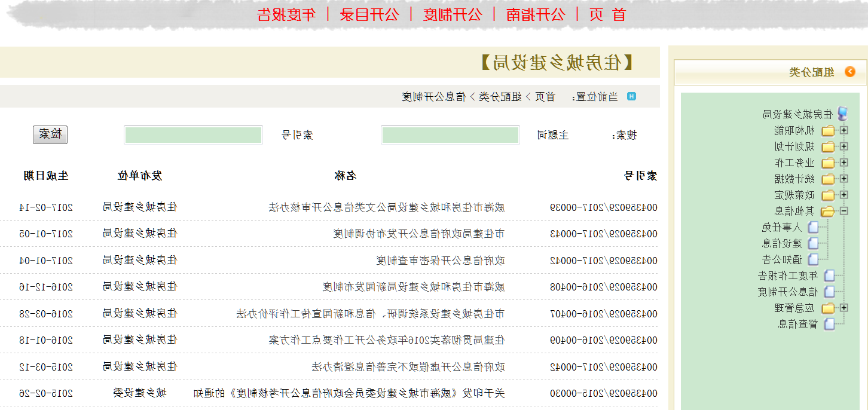Click the folder icon beside 统计数据
This screenshot has height=410, width=868.
[x=828, y=179]
